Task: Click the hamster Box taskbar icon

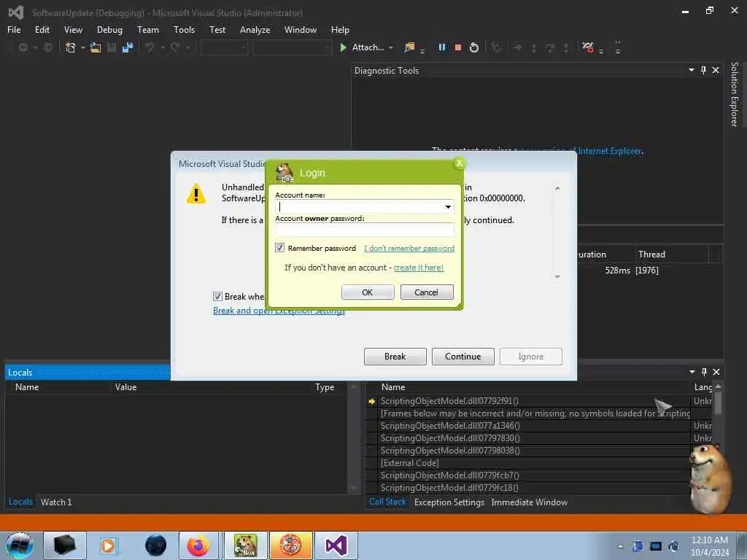Action: tap(246, 545)
